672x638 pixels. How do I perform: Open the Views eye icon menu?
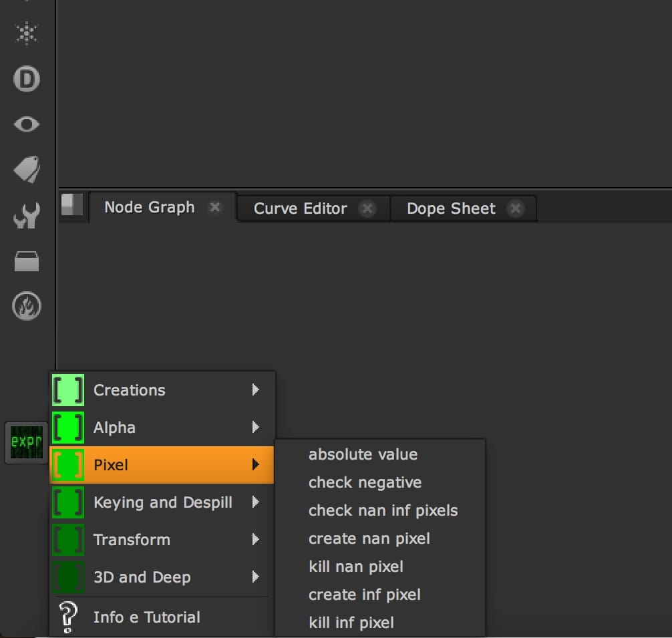[x=27, y=124]
